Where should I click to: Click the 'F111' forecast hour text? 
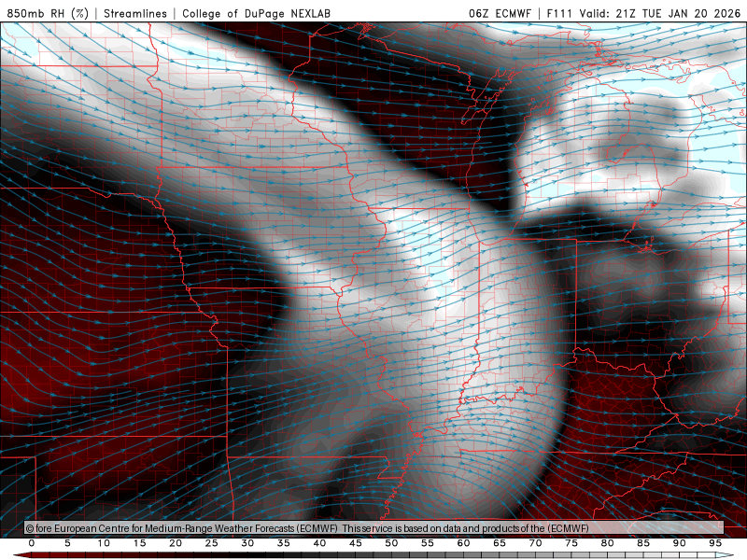click(559, 13)
